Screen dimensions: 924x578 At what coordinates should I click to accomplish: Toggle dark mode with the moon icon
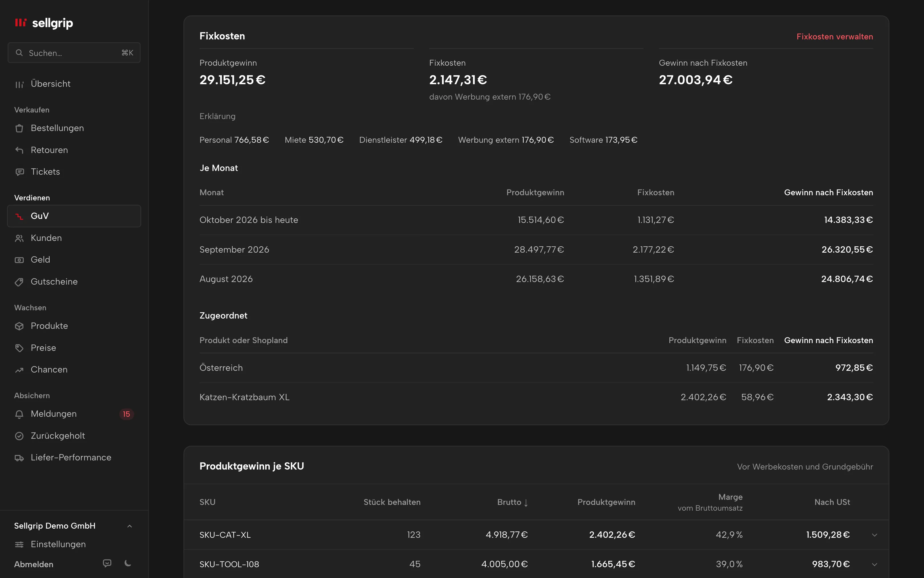point(128,563)
